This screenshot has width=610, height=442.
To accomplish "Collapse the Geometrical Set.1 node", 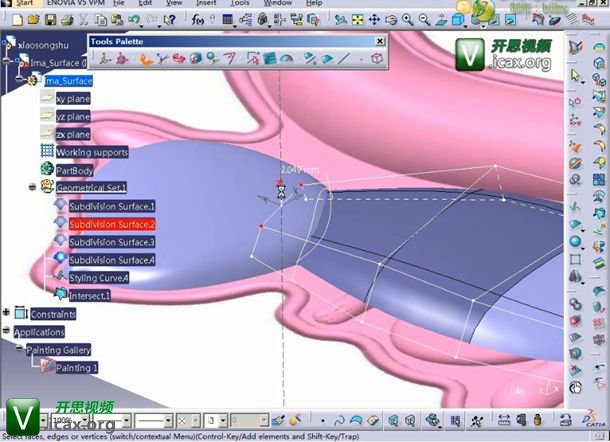I will point(34,188).
